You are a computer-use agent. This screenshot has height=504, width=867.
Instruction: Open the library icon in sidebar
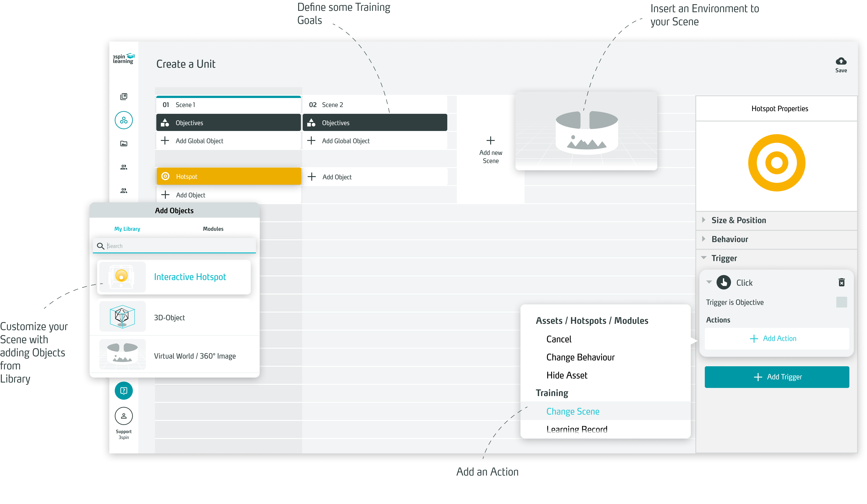click(124, 97)
